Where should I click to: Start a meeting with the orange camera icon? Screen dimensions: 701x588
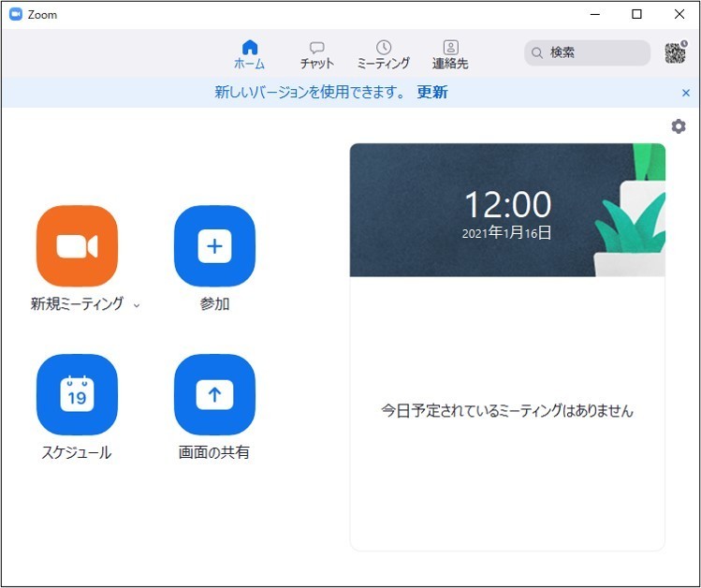tap(77, 246)
